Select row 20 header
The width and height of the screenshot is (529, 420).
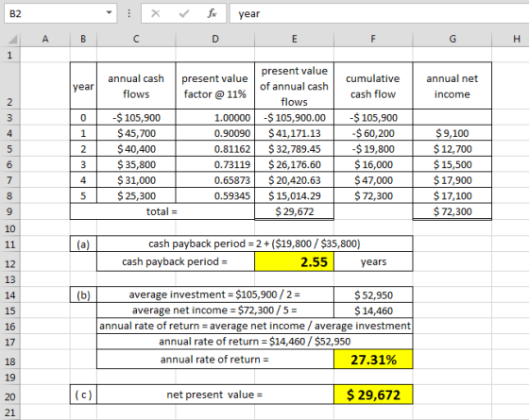pyautogui.click(x=9, y=395)
